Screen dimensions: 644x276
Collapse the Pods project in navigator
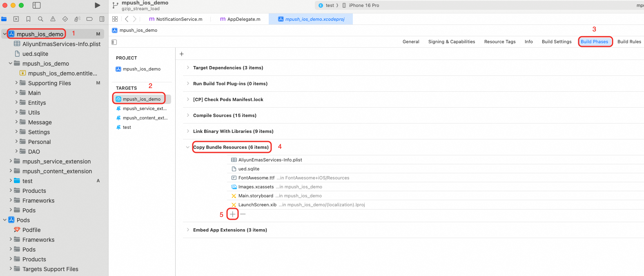click(x=4, y=220)
